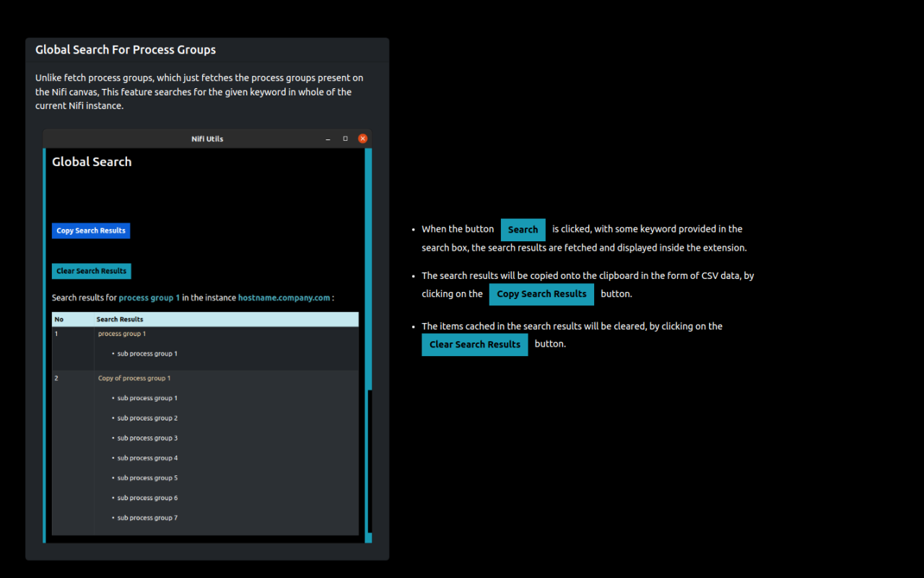The image size is (924, 578).
Task: Minimize the Nifi Utils window
Action: coord(328,139)
